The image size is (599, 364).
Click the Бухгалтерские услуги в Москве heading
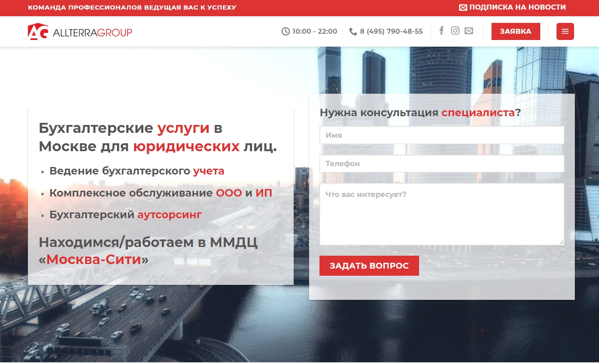158,137
